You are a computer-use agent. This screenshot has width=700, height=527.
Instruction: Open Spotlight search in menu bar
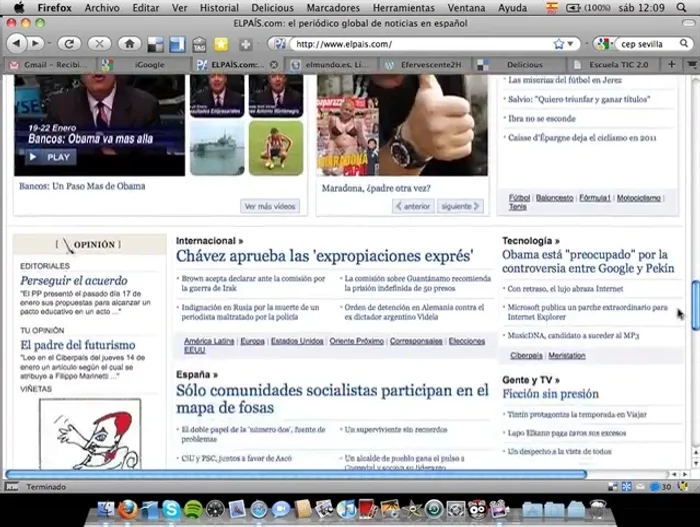click(681, 7)
